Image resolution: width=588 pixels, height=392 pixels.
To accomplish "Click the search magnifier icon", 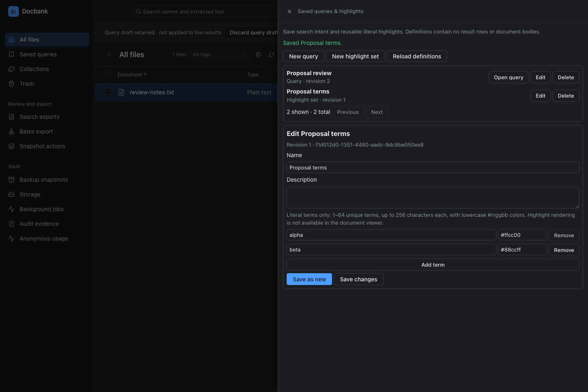I will coord(139,11).
